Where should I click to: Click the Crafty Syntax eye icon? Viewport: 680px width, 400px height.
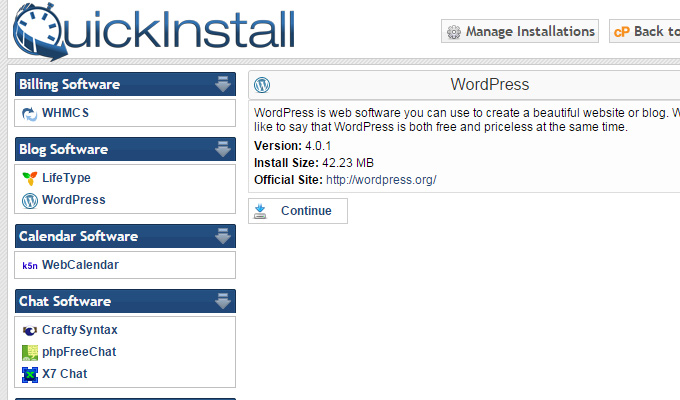pos(29,331)
